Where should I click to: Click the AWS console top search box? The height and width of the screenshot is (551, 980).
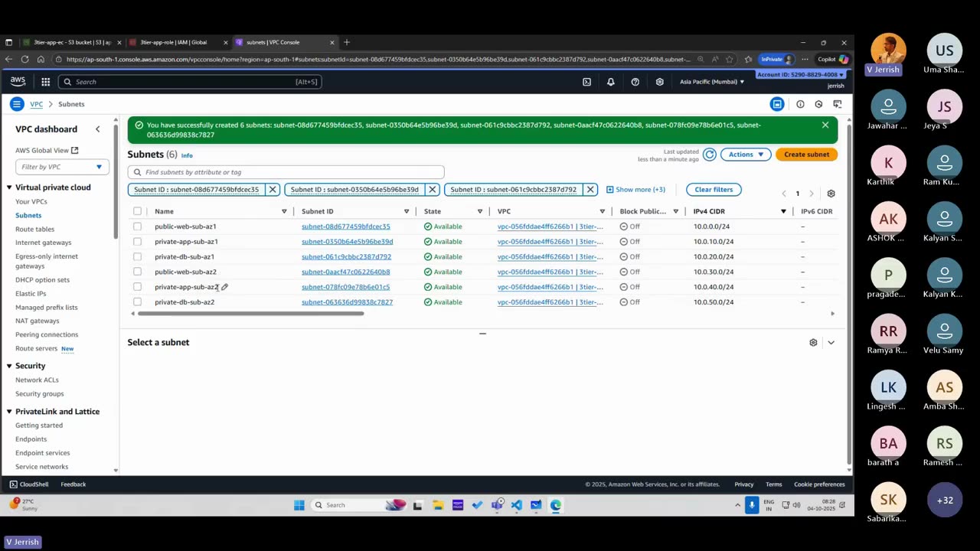pos(189,82)
